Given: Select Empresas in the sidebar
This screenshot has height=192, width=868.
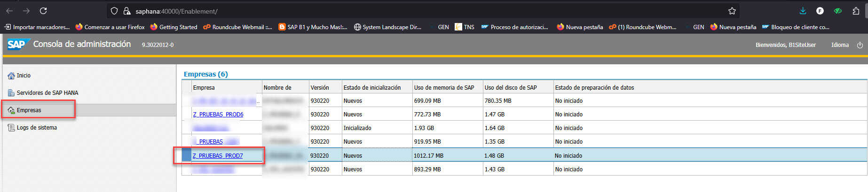Looking at the screenshot, I should click(x=29, y=110).
